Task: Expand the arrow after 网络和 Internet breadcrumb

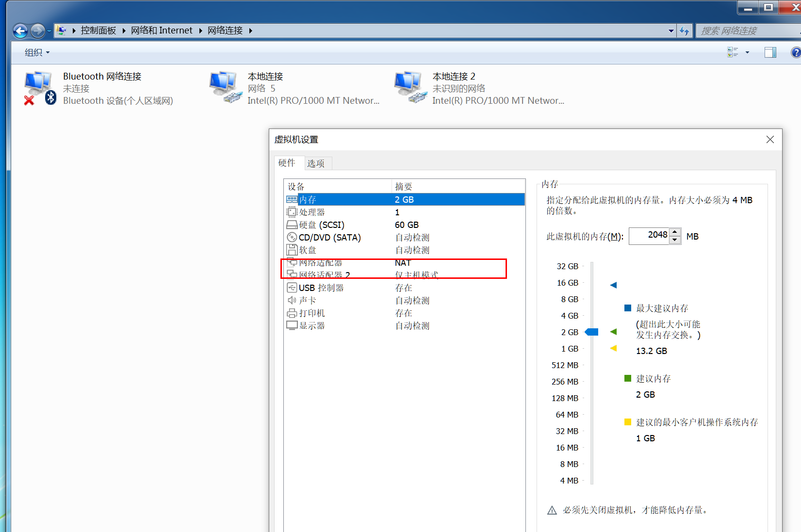Action: (x=200, y=31)
